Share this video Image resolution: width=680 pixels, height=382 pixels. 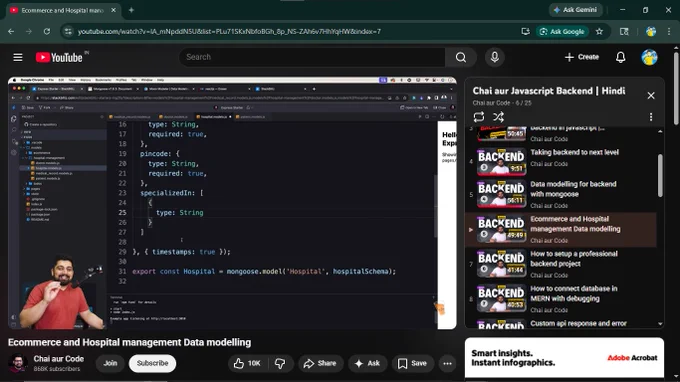coord(320,363)
